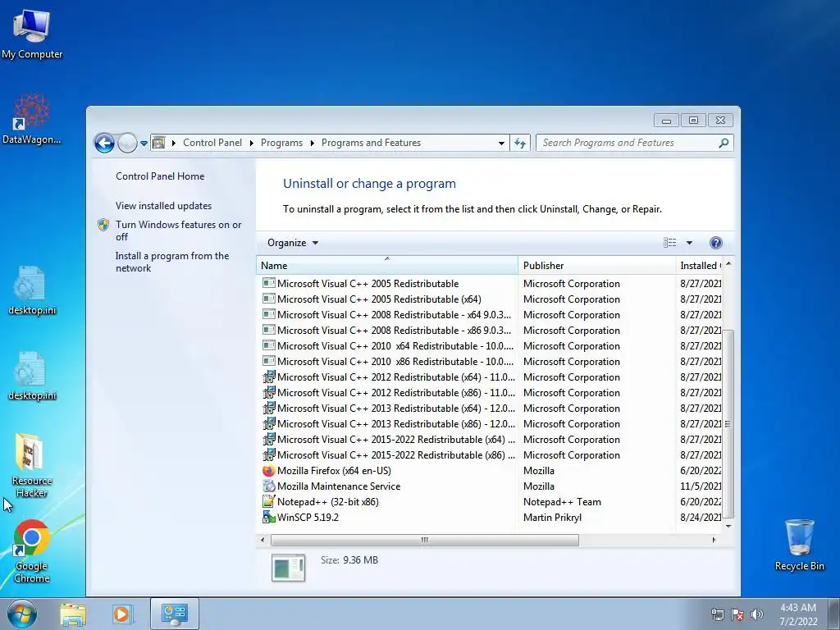Expand the address bar history dropdown

[x=501, y=143]
